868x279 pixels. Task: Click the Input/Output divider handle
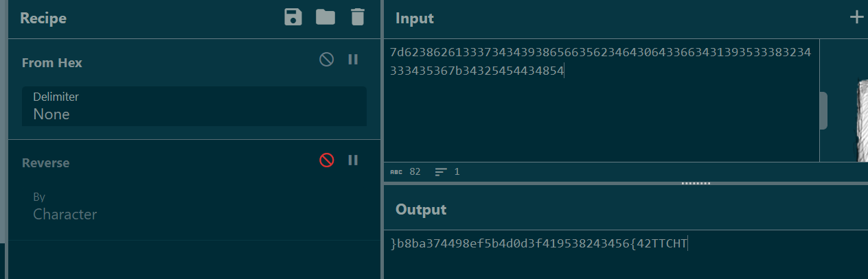tap(696, 183)
